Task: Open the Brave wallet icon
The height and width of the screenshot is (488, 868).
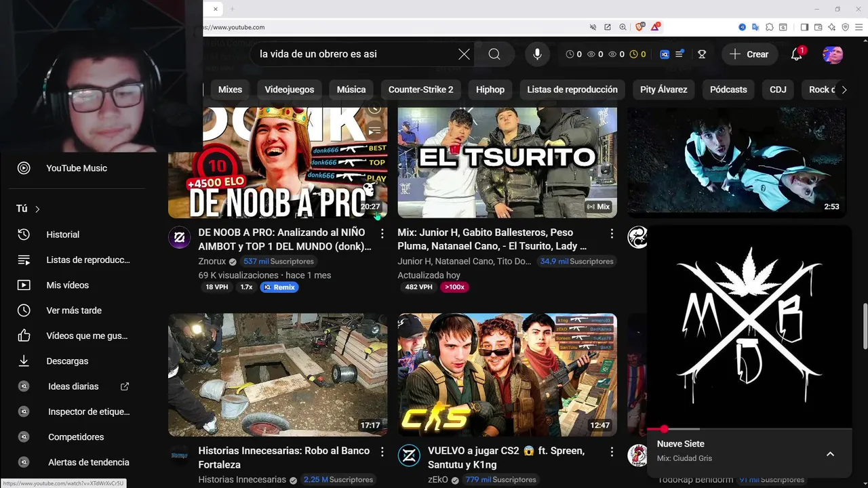Action: coord(818,27)
